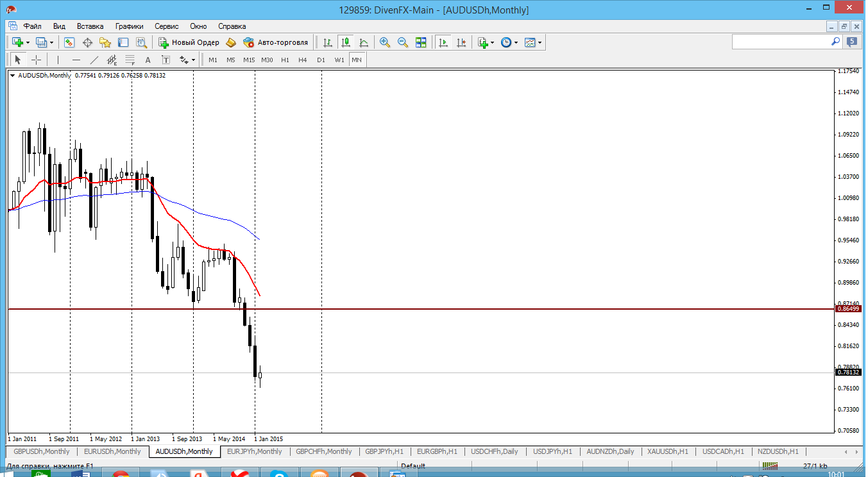868x477 pixels.
Task: Open the Strategy Tester icon
Action: point(141,42)
